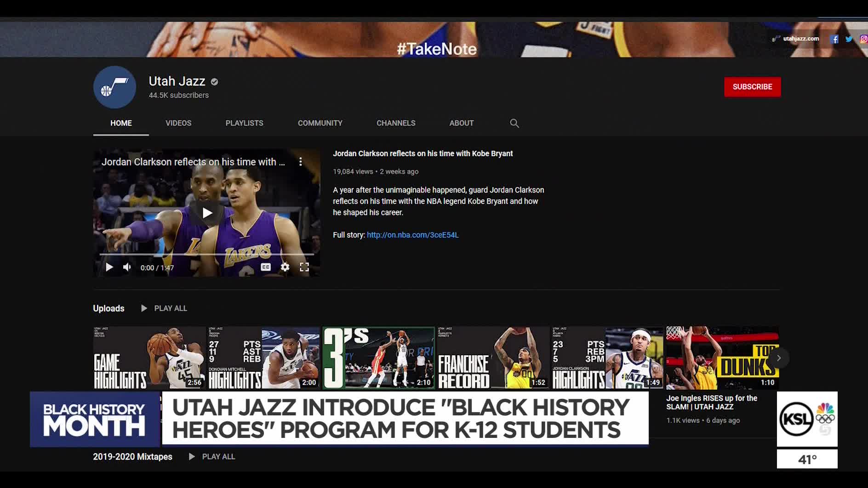Screen dimensions: 868x488
Task: Switch to the Videos tab
Action: coord(178,123)
